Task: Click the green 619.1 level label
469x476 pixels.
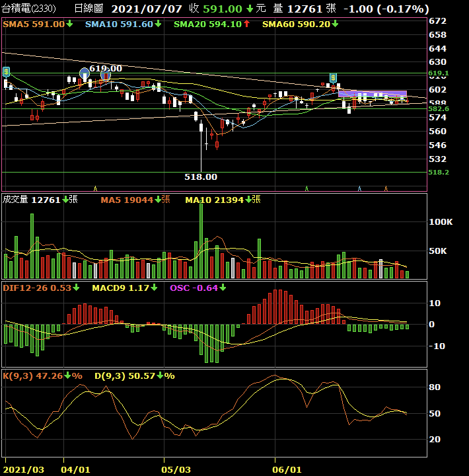Action: (x=439, y=73)
